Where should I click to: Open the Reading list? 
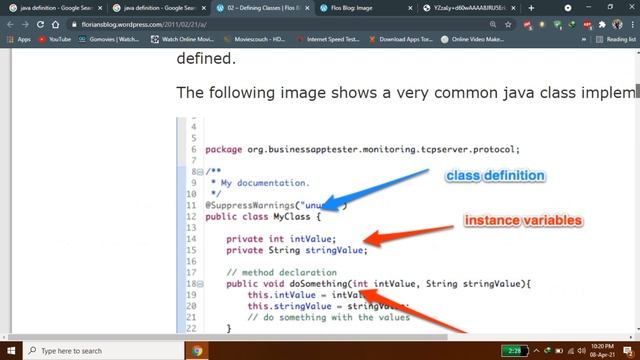pos(616,39)
